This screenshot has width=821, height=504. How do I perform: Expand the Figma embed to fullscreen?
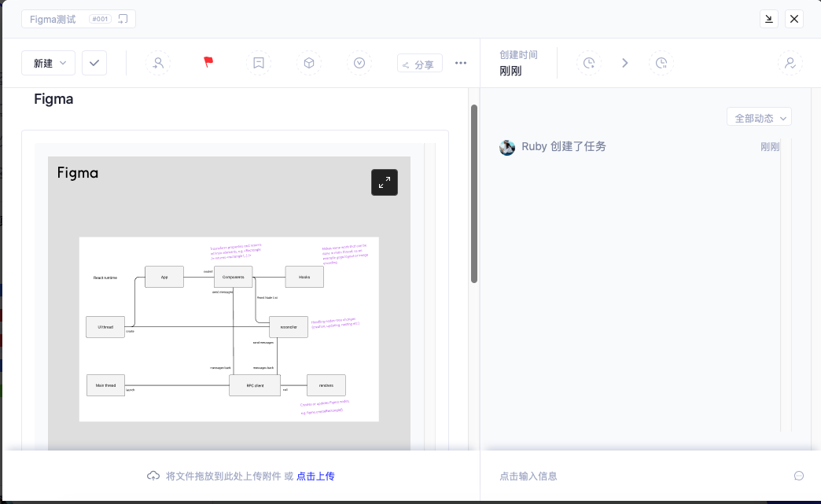tap(385, 182)
